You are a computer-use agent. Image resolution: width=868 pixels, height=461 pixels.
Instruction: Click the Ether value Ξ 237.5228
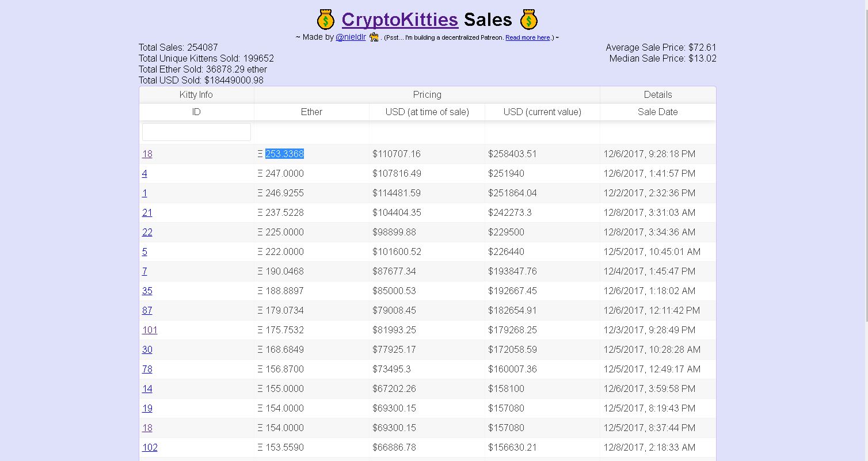281,212
